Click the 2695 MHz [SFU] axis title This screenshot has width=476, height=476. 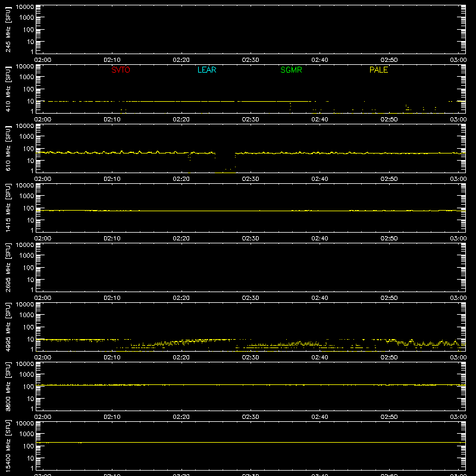(x=8, y=267)
